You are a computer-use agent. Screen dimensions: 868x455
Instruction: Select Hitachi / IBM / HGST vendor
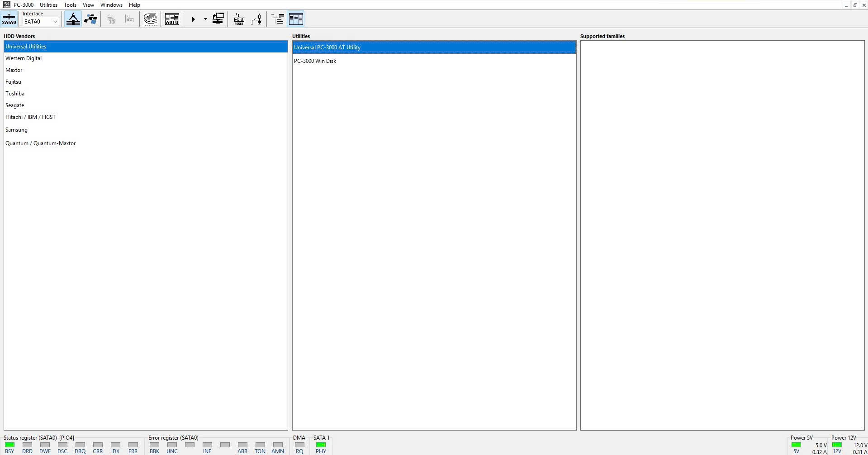pyautogui.click(x=146, y=117)
